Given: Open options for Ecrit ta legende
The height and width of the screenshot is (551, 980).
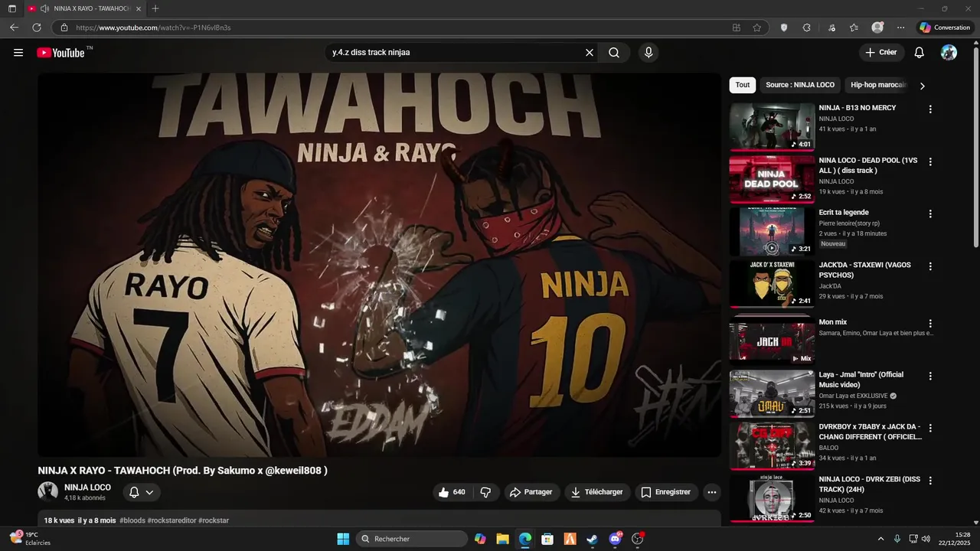Looking at the screenshot, I should [930, 214].
